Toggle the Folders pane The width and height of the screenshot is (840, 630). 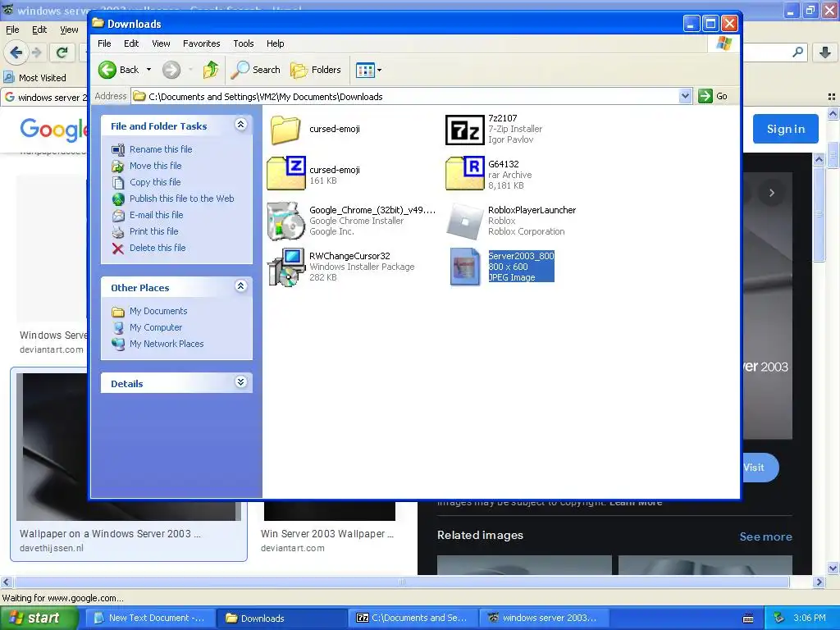316,70
